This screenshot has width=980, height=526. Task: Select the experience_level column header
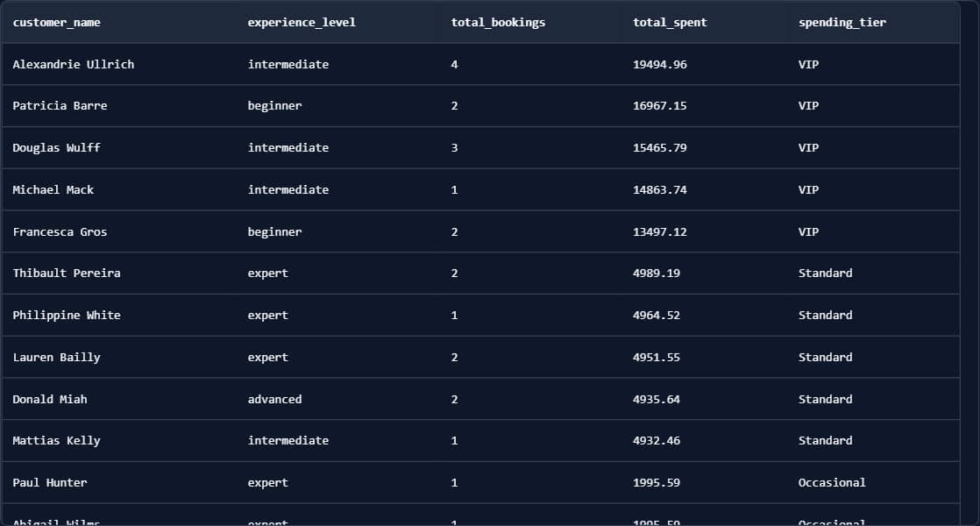(x=302, y=23)
